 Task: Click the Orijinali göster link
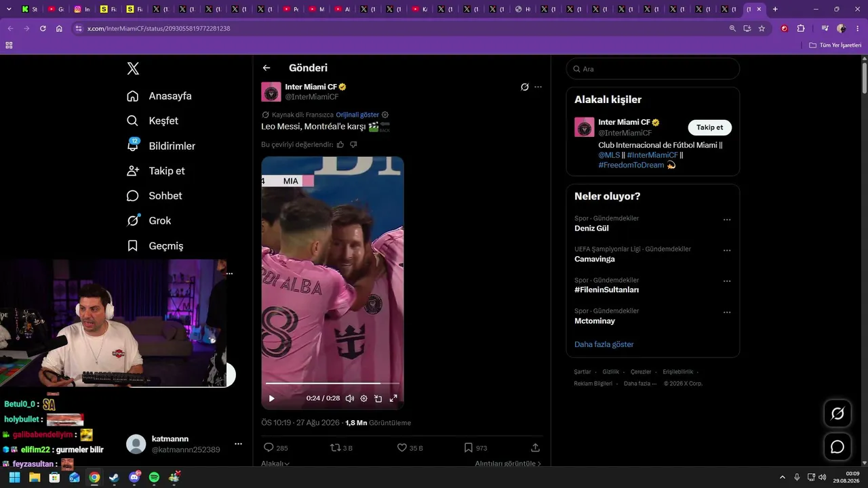357,115
